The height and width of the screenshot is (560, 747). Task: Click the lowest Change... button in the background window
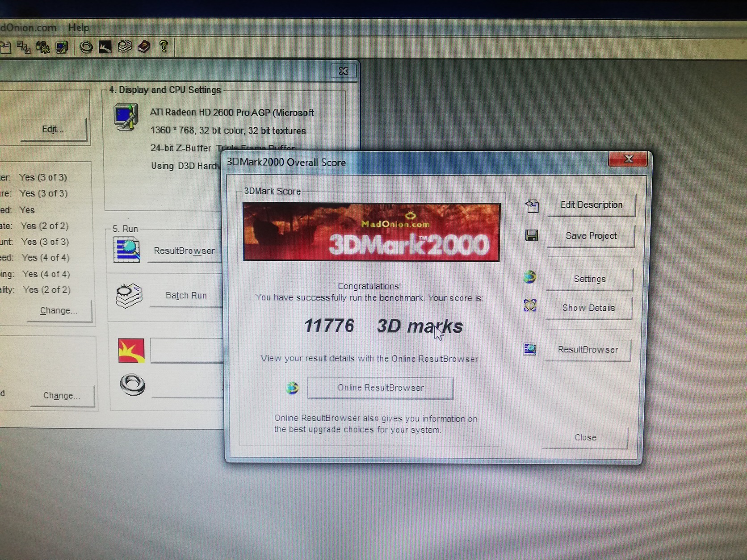pyautogui.click(x=62, y=396)
